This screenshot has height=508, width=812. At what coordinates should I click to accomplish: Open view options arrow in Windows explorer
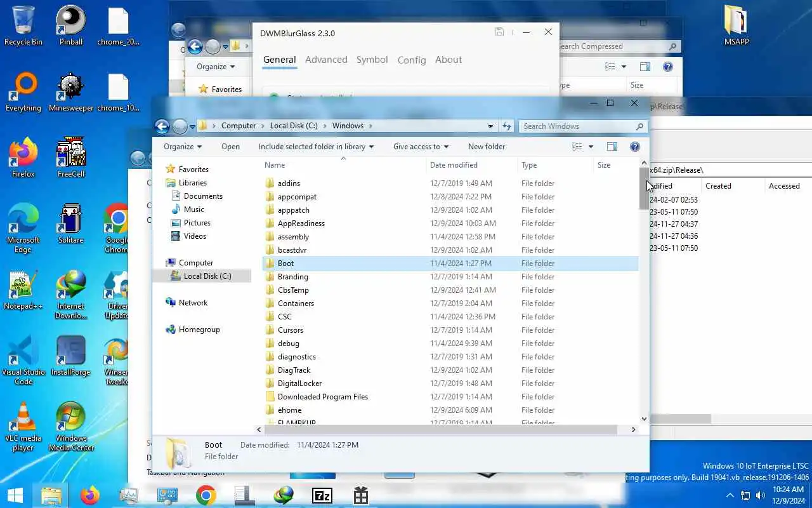[x=591, y=147]
